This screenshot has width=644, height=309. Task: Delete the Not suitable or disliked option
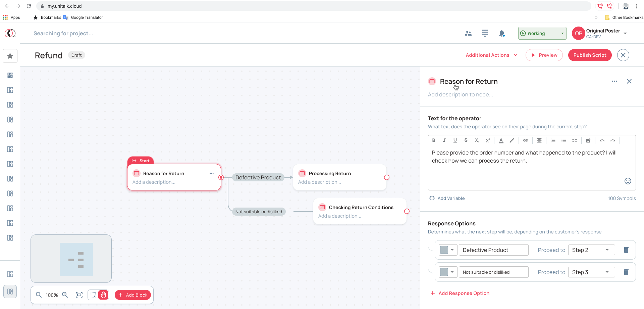(x=626, y=272)
